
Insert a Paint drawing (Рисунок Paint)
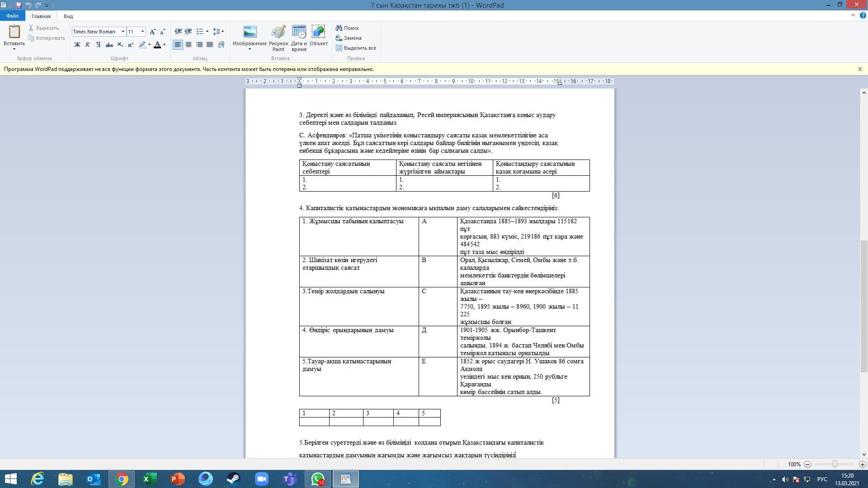click(278, 38)
